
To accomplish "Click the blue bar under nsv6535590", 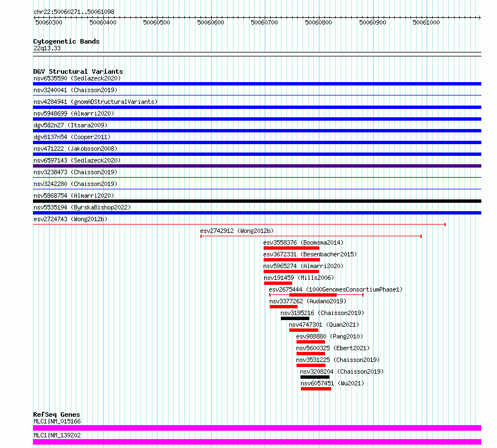I will tap(257, 84).
